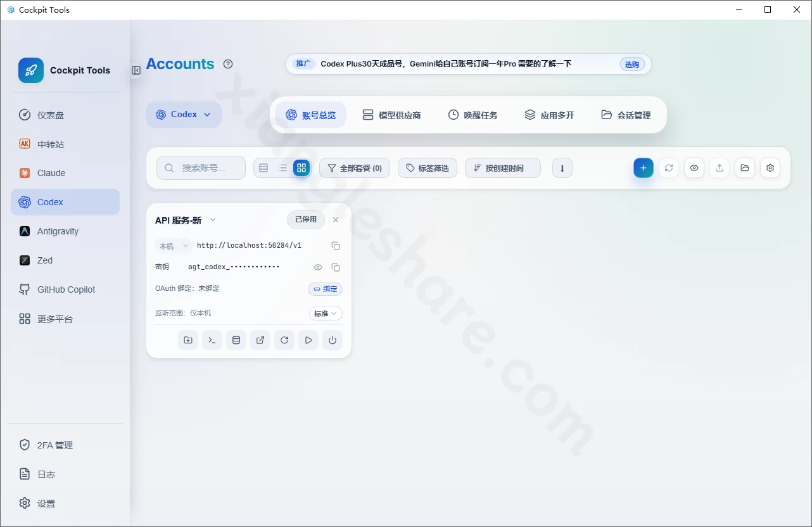Open 设置 settings in sidebar

tap(65, 504)
